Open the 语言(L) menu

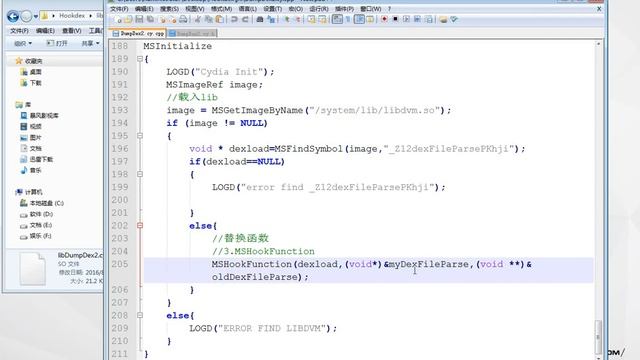(x=247, y=9)
